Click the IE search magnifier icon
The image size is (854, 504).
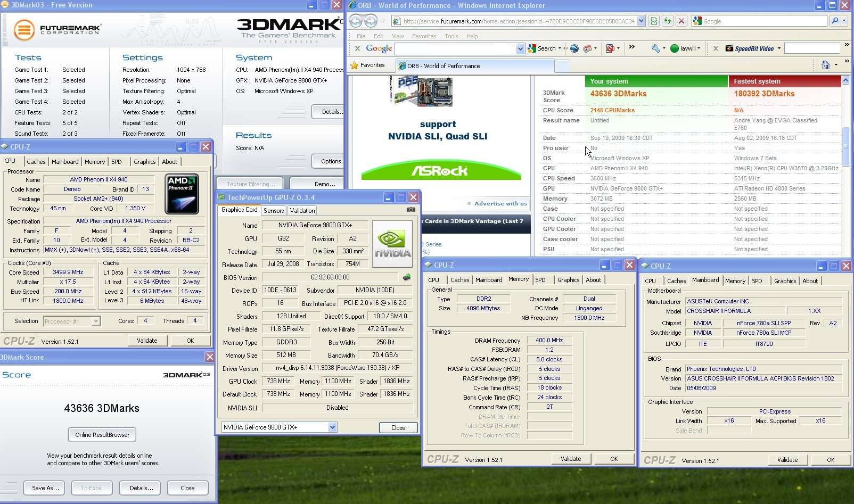pos(835,21)
